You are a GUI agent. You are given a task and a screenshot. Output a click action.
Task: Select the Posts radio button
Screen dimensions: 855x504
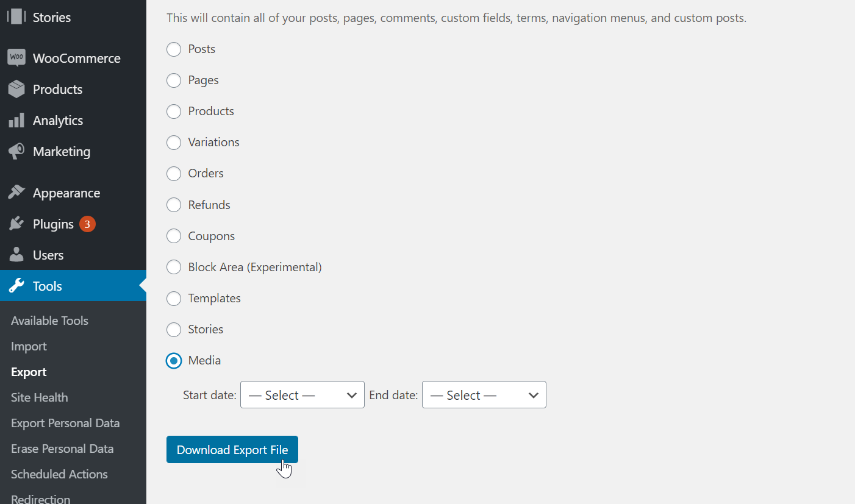pos(173,49)
